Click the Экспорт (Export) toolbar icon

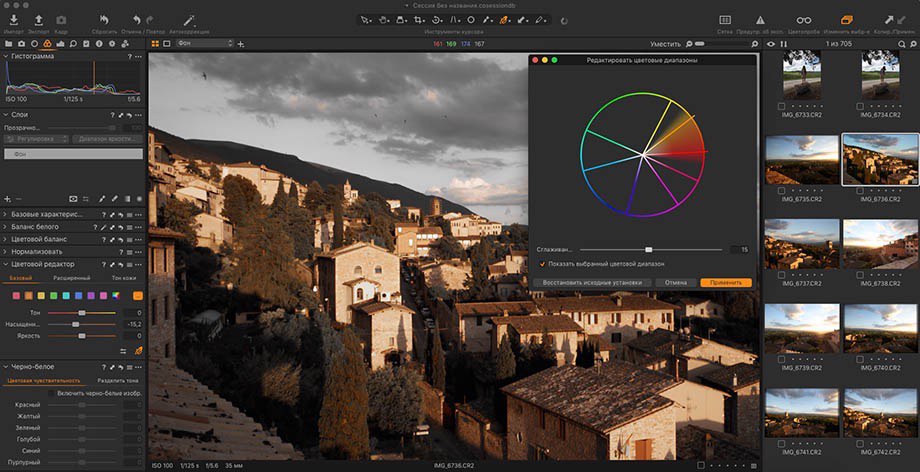(x=39, y=20)
